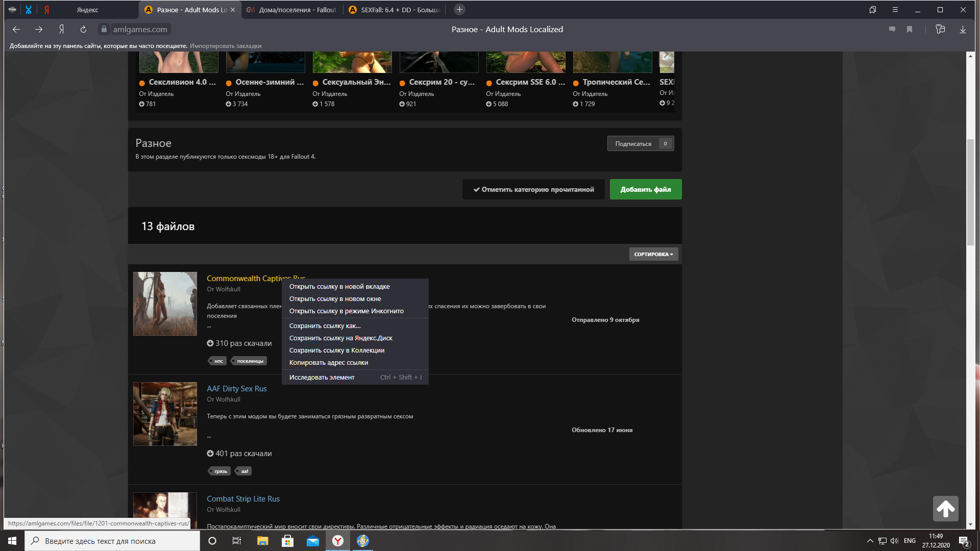This screenshot has width=980, height=551.
Task: Click the scroll-to-top arrow button
Action: [945, 509]
